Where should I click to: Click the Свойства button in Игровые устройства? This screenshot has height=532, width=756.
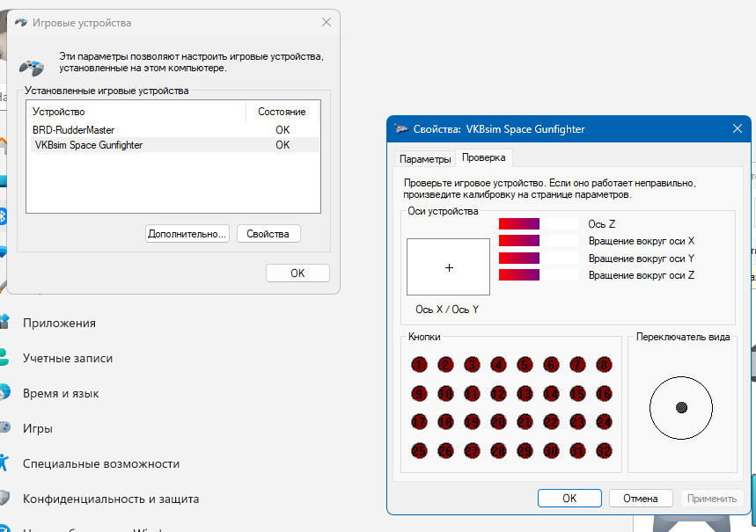click(x=268, y=234)
